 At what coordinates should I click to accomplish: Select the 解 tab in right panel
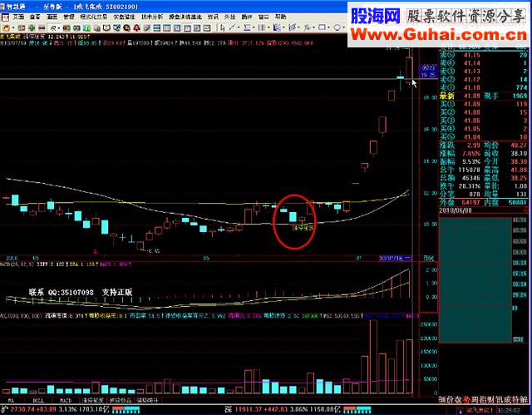pyautogui.click(x=525, y=400)
